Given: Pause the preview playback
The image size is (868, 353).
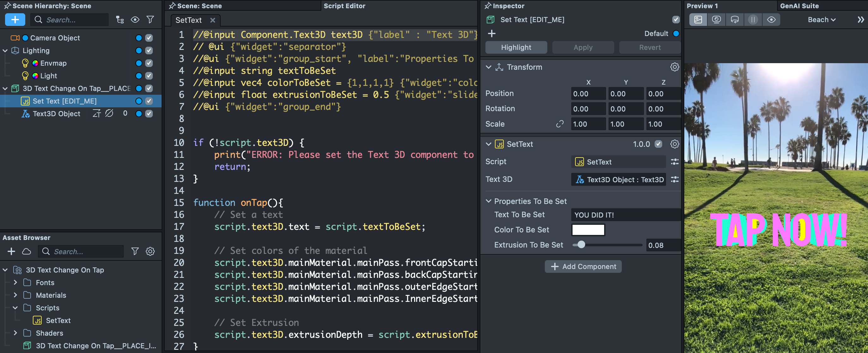Looking at the screenshot, I should click(753, 20).
